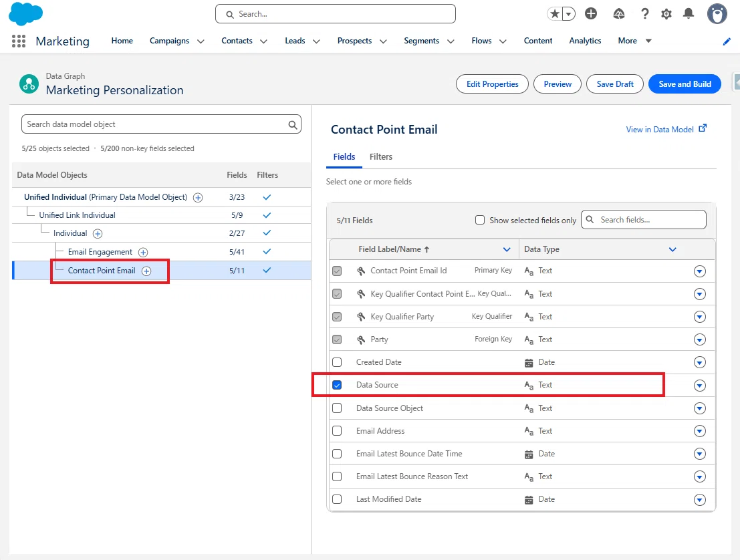Select the Fields tab
The height and width of the screenshot is (560, 740).
344,156
